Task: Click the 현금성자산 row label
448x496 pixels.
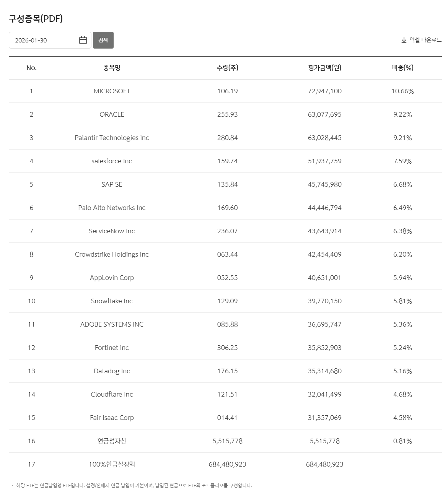Action: pyautogui.click(x=112, y=441)
